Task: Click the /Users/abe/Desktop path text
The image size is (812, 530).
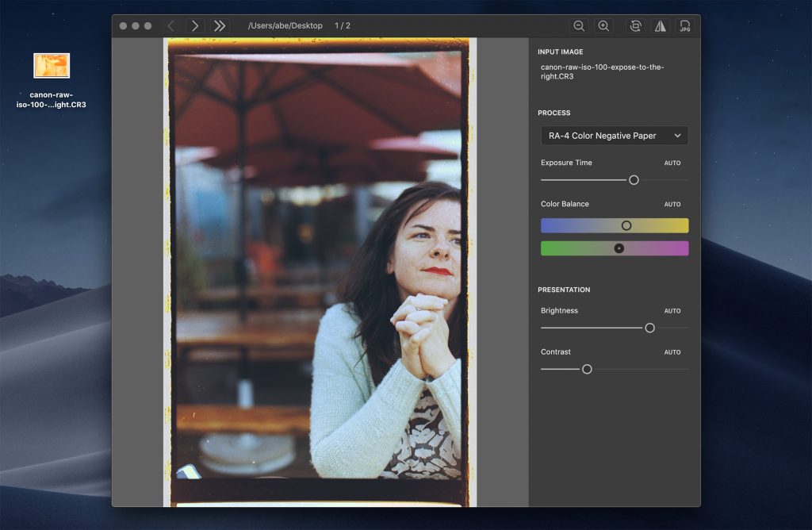Action: [285, 26]
